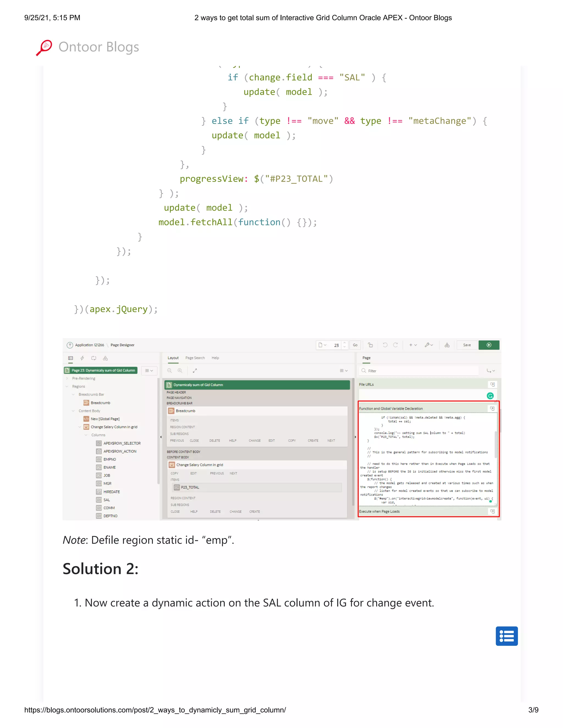Viewport: 563px width, 728px height.
Task: Open the Processing tab icon
Action: (x=94, y=358)
